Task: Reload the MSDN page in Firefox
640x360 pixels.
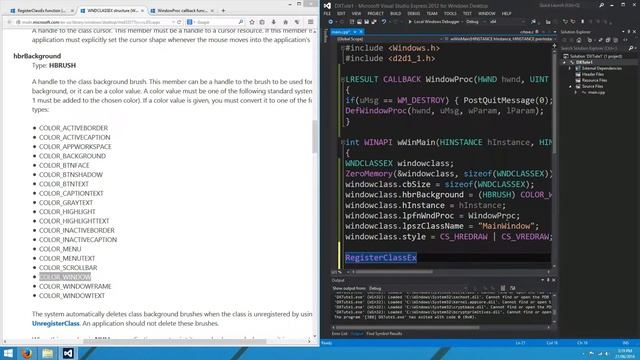Action: 179,22
